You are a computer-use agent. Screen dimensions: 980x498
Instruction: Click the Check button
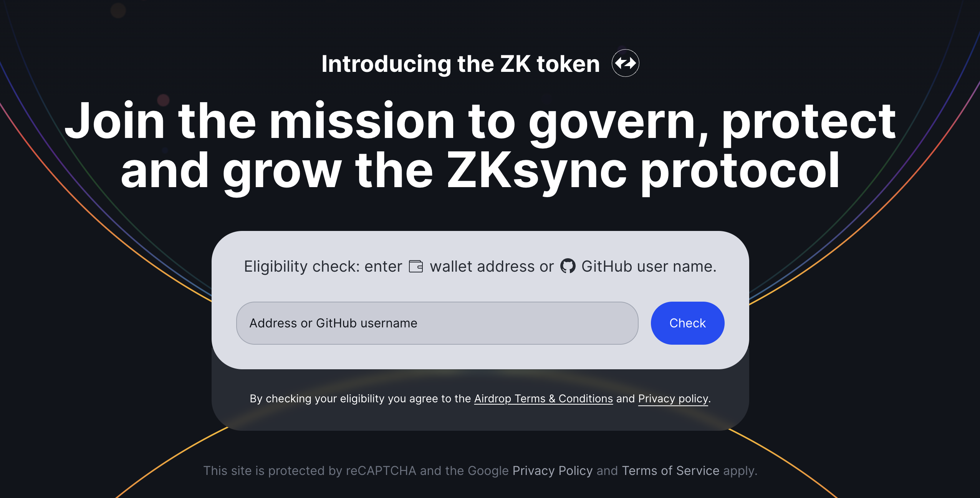pos(687,323)
